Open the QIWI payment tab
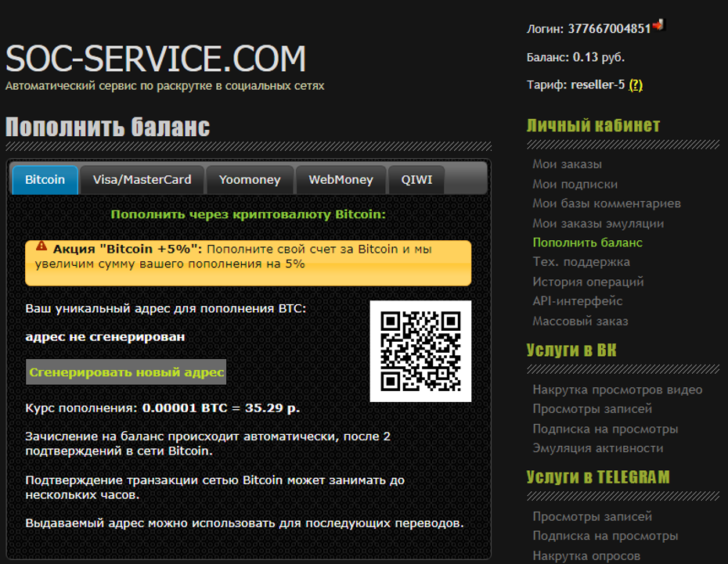 point(416,179)
